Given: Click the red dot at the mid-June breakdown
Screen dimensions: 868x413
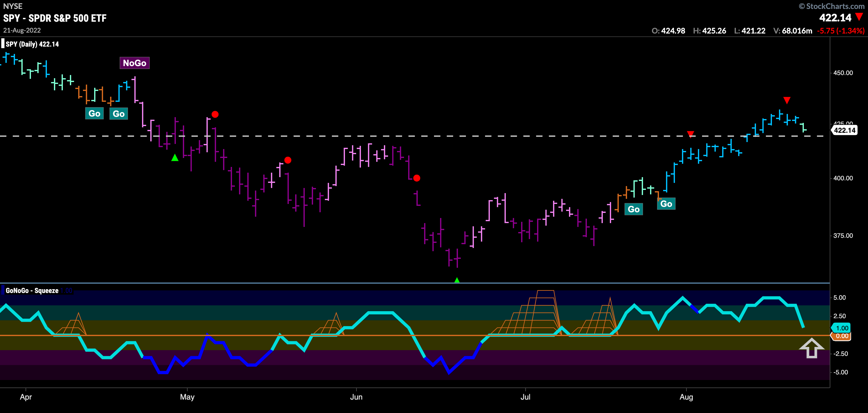Looking at the screenshot, I should 417,178.
